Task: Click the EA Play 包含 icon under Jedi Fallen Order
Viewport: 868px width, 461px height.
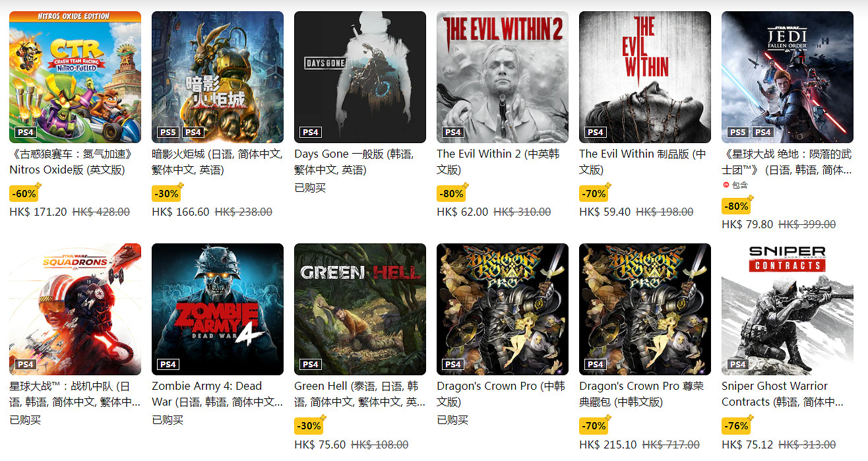Action: point(726,185)
